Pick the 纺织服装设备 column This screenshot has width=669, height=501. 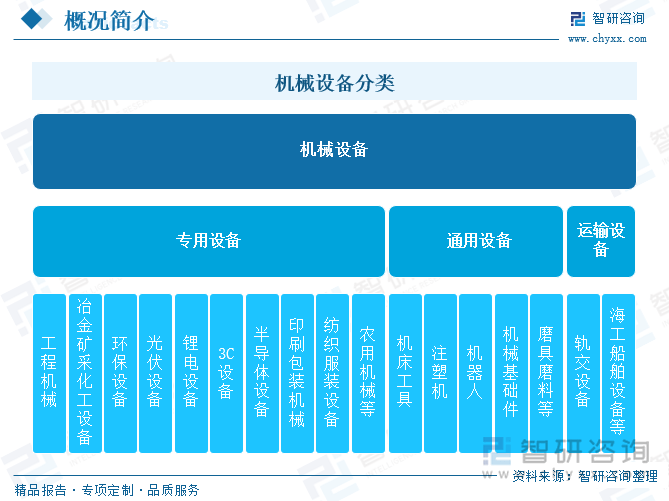pos(332,372)
